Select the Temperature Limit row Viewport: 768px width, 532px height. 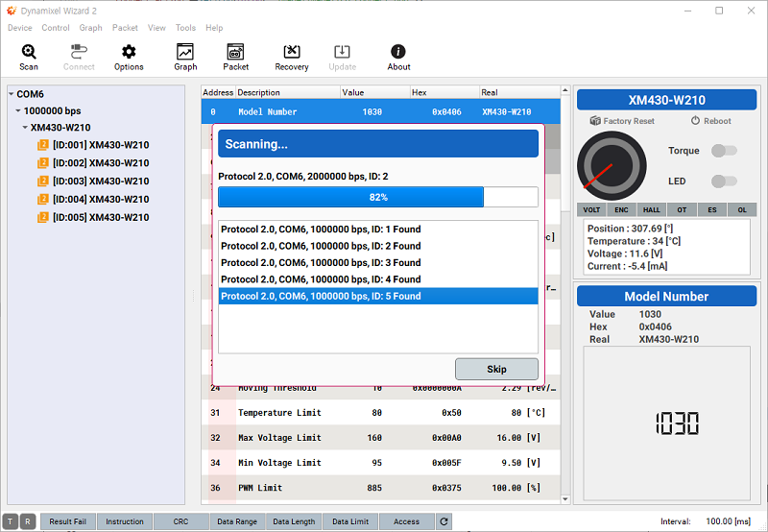380,413
